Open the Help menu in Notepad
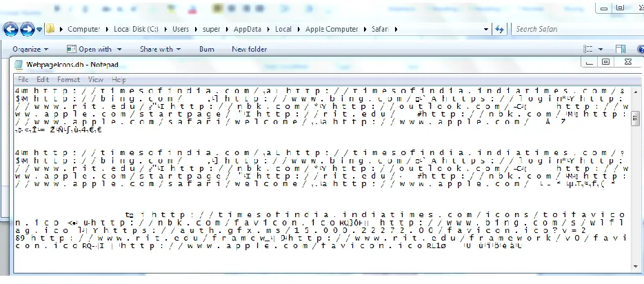 [119, 80]
